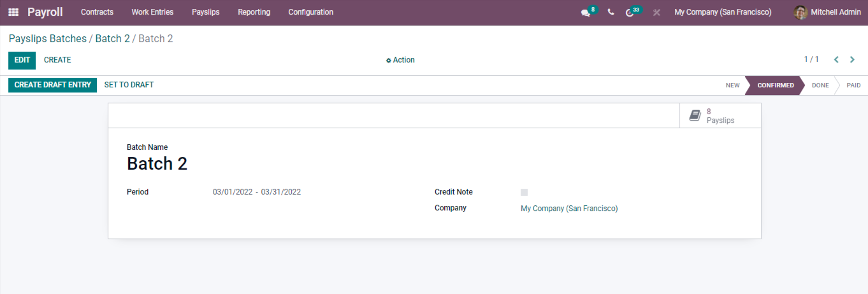The image size is (868, 294).
Task: Click the debug tools cross icon
Action: click(656, 13)
